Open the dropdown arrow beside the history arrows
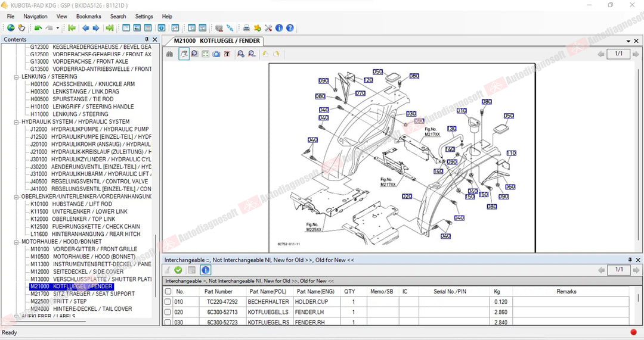The height and width of the screenshot is (340, 644). (57, 28)
